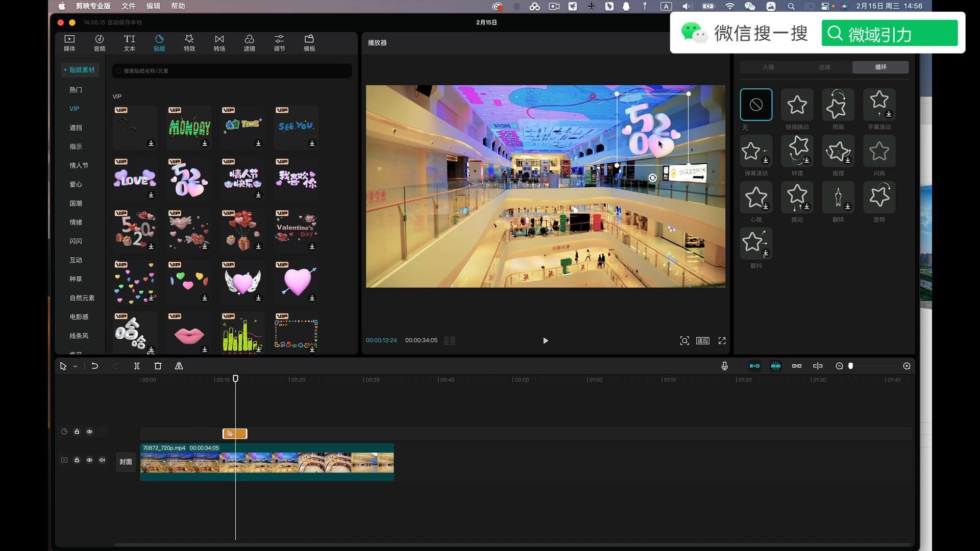
Task: Select the 热门 sticker category
Action: [x=76, y=90]
